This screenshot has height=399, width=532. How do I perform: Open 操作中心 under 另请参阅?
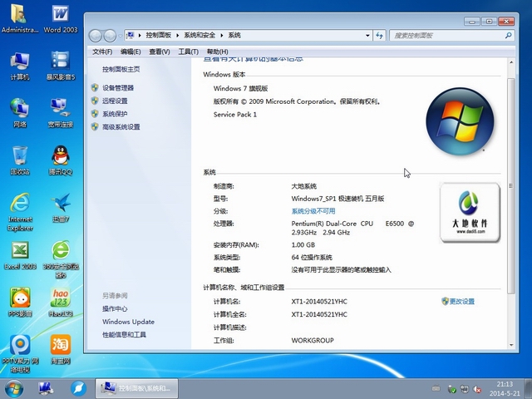115,308
